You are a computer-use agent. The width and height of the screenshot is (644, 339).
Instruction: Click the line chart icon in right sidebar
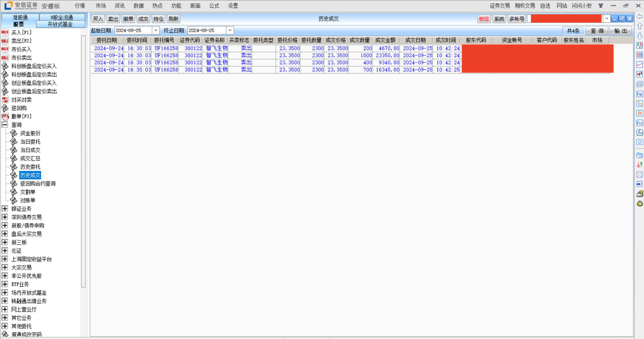[x=640, y=64]
